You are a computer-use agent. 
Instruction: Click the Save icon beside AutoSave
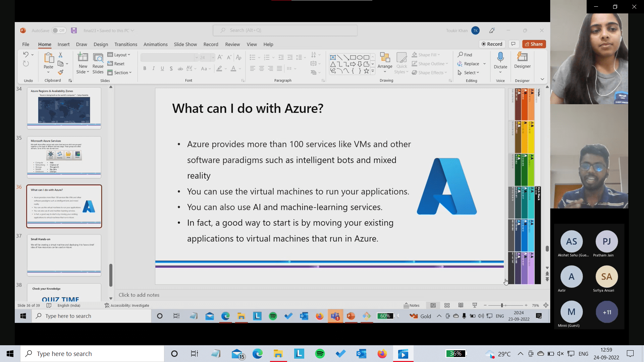[x=74, y=31]
